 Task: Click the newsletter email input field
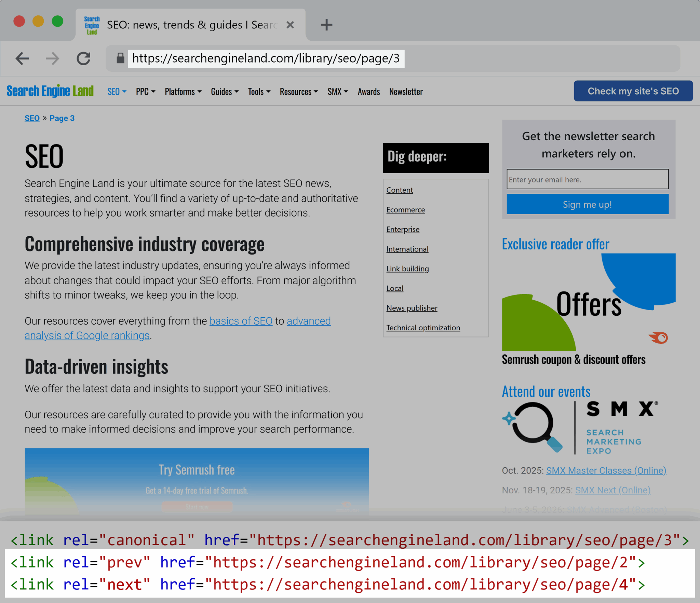pos(588,179)
